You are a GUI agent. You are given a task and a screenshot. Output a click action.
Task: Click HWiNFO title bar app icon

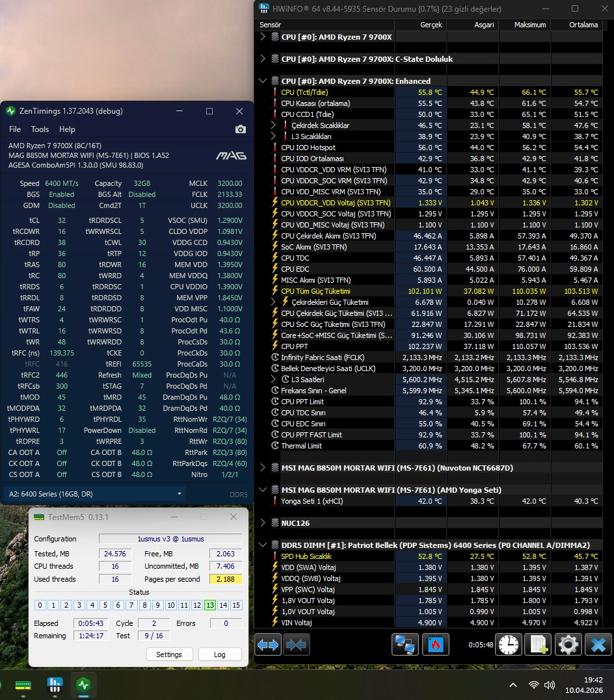[x=264, y=8]
